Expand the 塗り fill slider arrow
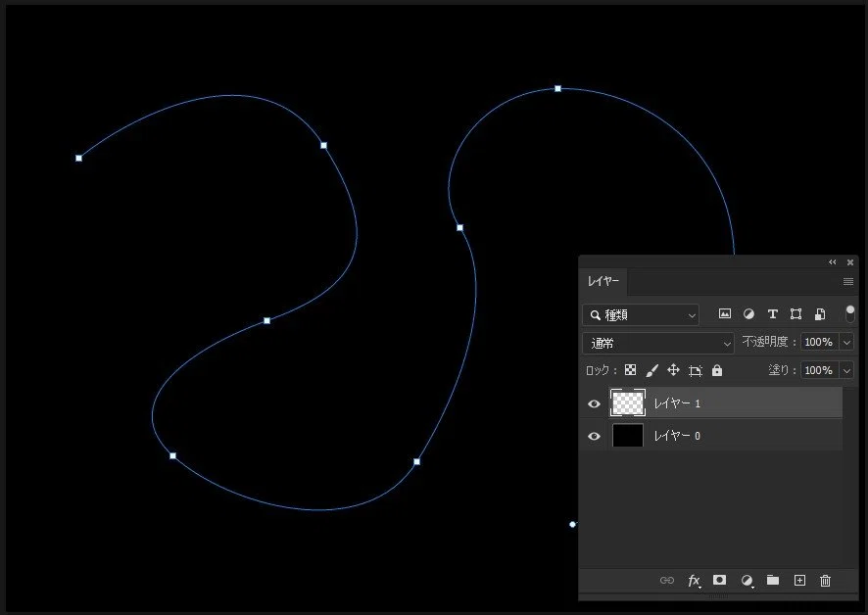 pos(846,370)
